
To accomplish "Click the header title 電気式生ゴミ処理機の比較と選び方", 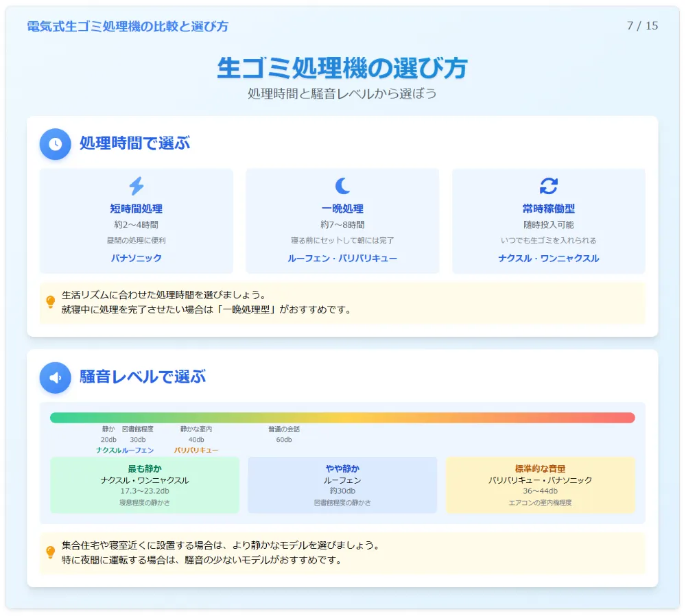I will [128, 26].
